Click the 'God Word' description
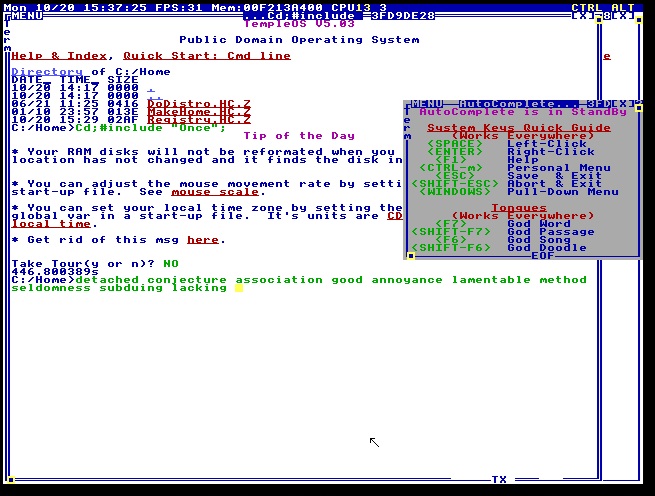Image resolution: width=655 pixels, height=496 pixels. 539,224
